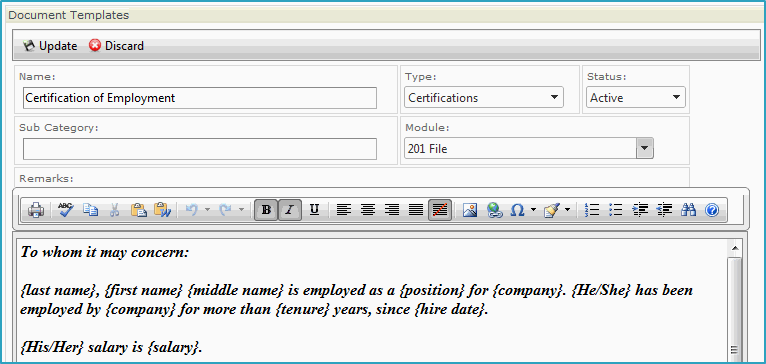The width and height of the screenshot is (766, 364).
Task: Toggle the remove alignment button
Action: [x=441, y=210]
